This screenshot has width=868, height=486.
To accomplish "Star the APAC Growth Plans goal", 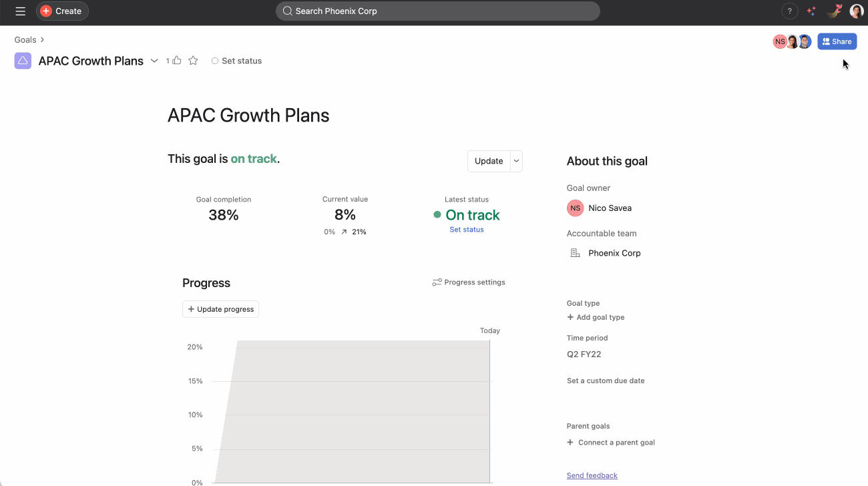I will click(193, 60).
